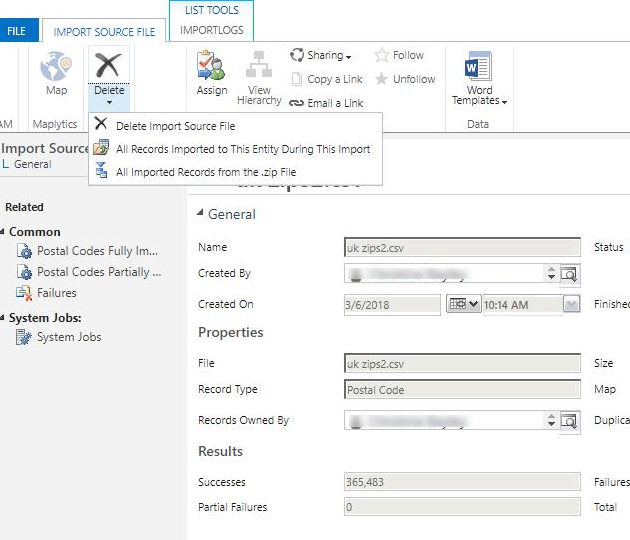
Task: Click the Created By lookup field
Action: click(443, 274)
